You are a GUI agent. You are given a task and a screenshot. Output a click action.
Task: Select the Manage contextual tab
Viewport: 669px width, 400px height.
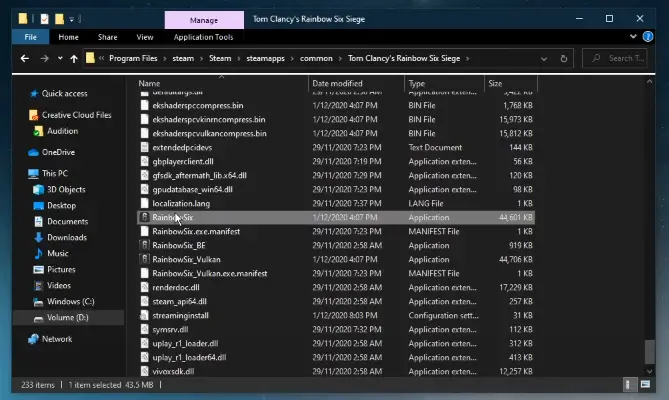coord(204,20)
